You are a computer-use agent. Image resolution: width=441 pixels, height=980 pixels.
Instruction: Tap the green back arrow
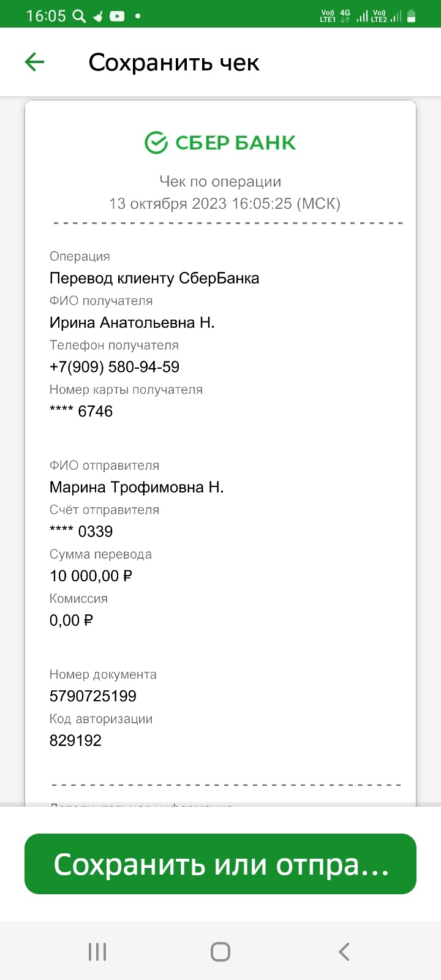tap(35, 62)
